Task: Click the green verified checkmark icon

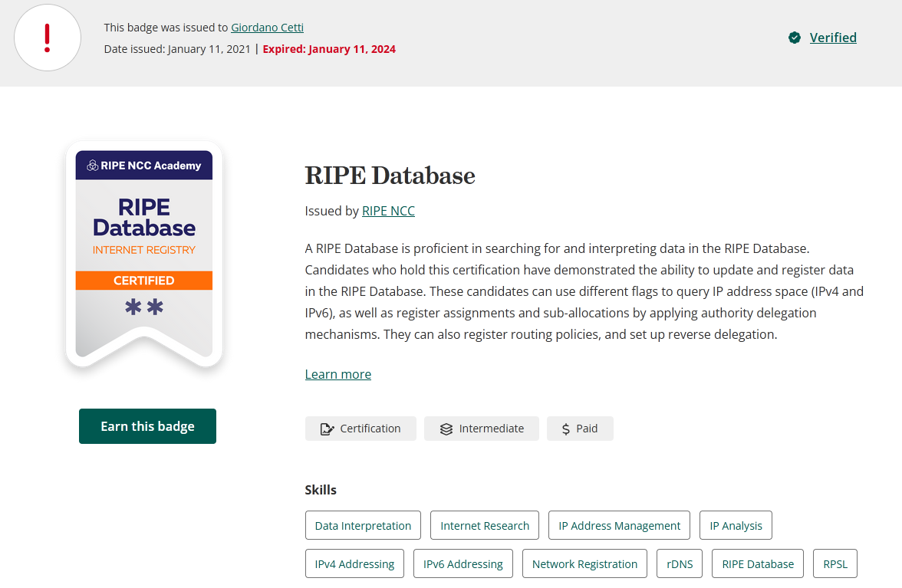Action: click(x=795, y=38)
